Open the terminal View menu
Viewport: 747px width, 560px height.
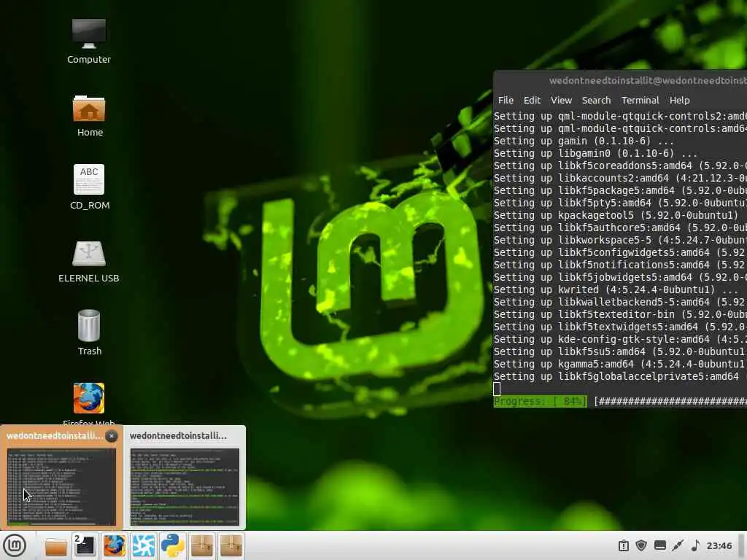561,101
